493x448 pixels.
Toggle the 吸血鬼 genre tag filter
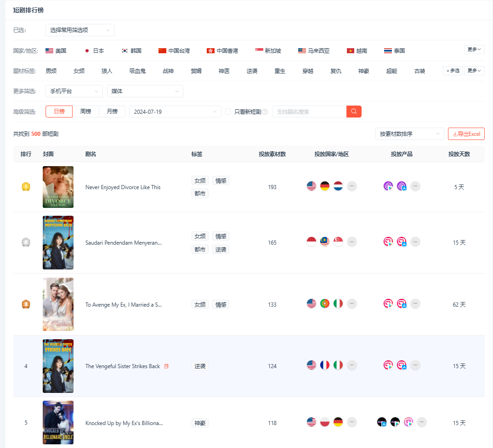[137, 71]
